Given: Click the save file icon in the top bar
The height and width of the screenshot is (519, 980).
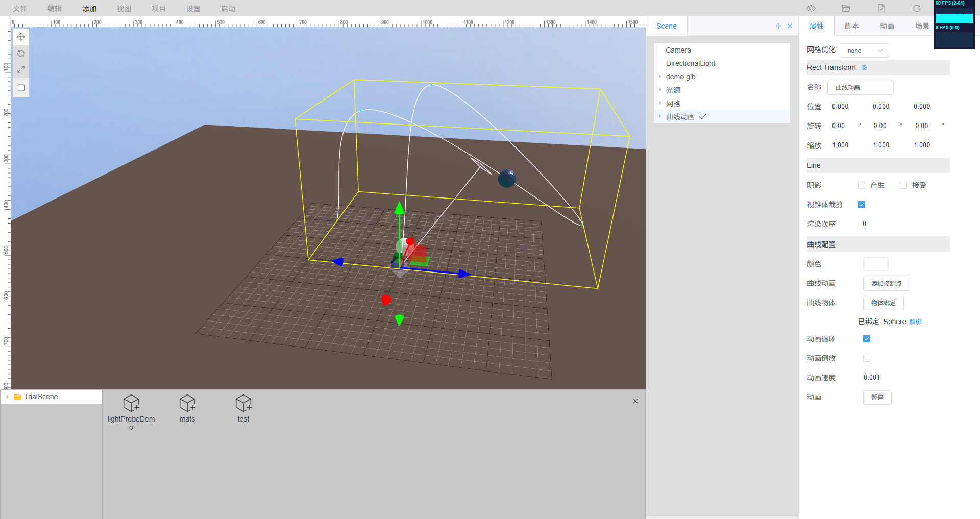Looking at the screenshot, I should 881,9.
